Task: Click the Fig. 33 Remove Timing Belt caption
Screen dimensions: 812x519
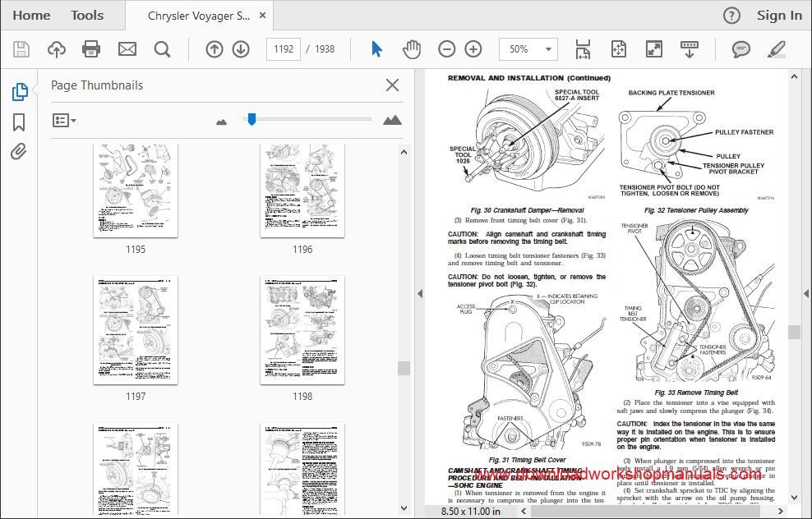Action: tap(696, 393)
